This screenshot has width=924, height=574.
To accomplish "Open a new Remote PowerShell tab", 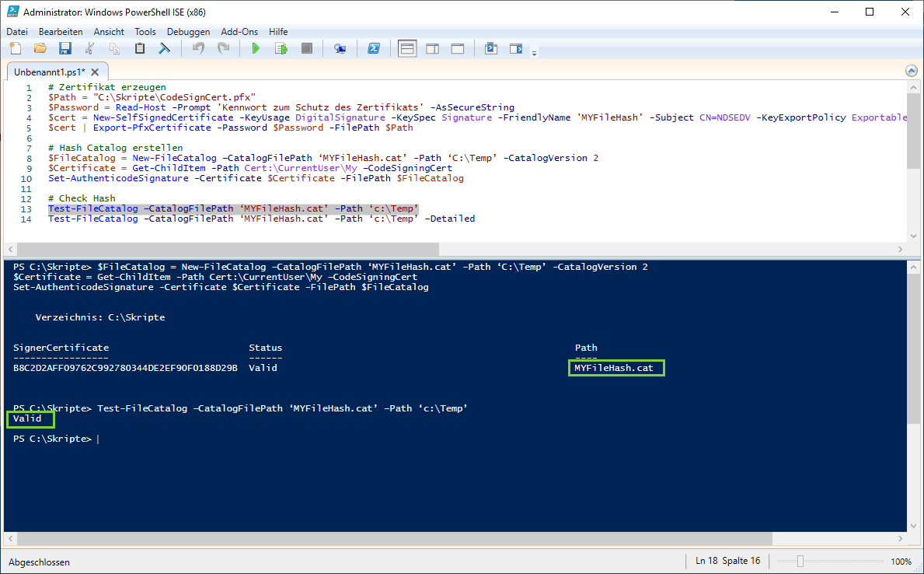I will pyautogui.click(x=340, y=47).
